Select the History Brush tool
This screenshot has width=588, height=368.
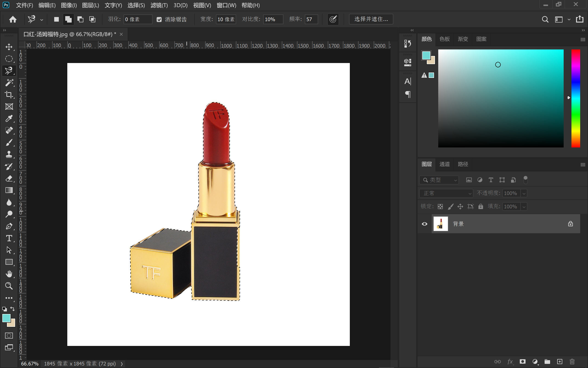9,167
